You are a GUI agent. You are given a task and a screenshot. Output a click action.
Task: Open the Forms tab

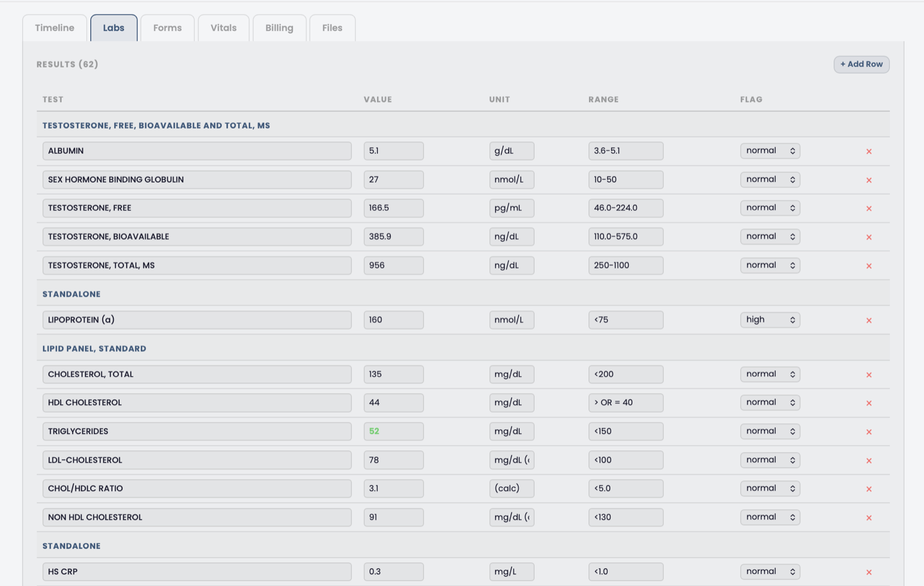coord(167,28)
